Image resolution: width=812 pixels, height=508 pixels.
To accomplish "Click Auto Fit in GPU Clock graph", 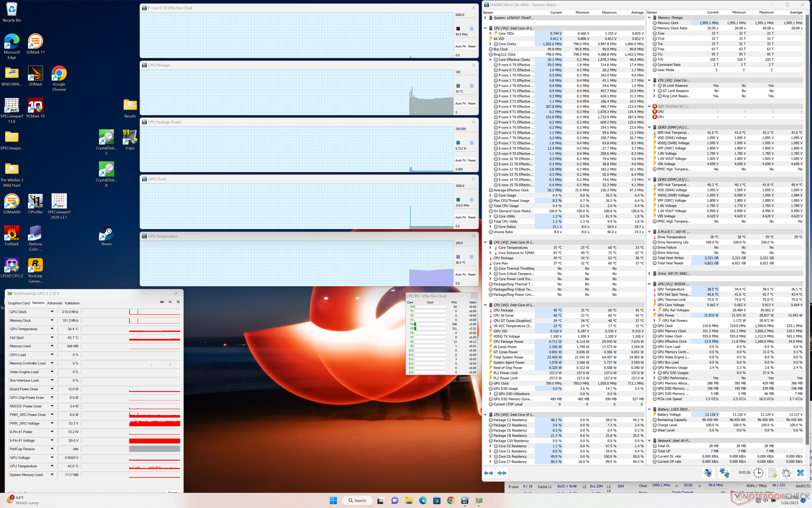I will click(461, 217).
